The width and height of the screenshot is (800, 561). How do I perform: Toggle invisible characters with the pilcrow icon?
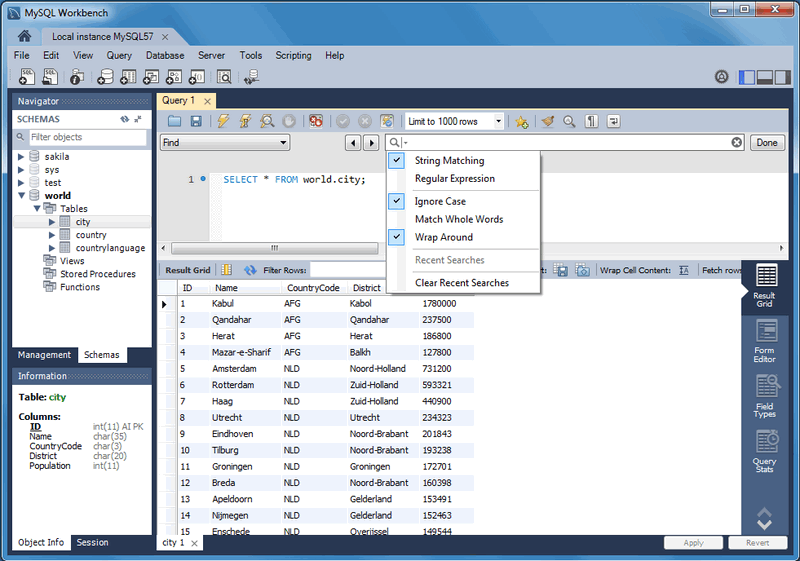pos(591,121)
